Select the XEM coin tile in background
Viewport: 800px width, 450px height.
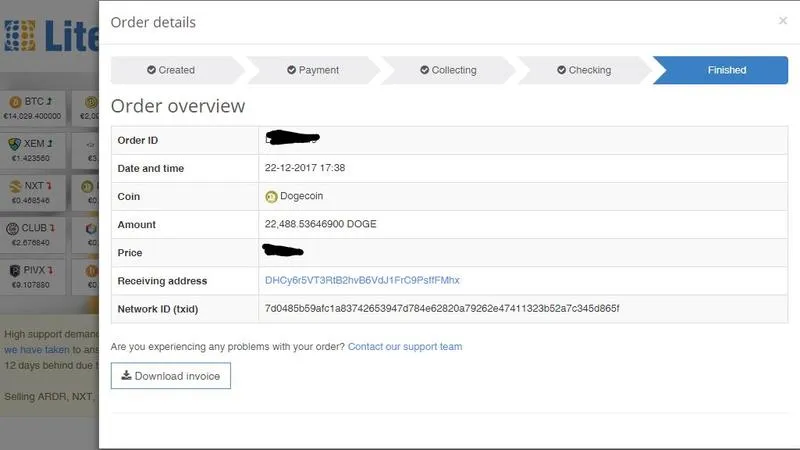(x=33, y=150)
